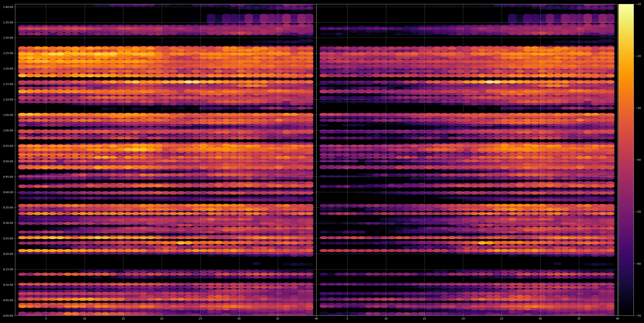The height and width of the screenshot is (323, 644).
Task: Click x-axis tick 5 under the right plot
Action: tap(347, 319)
